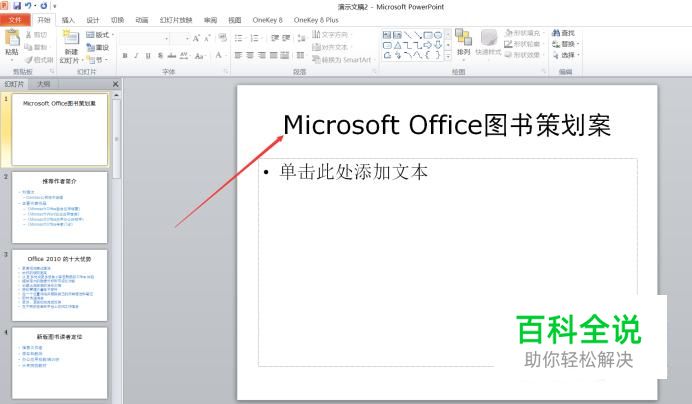
Task: Decrease font size with shrink font icon
Action: click(207, 39)
